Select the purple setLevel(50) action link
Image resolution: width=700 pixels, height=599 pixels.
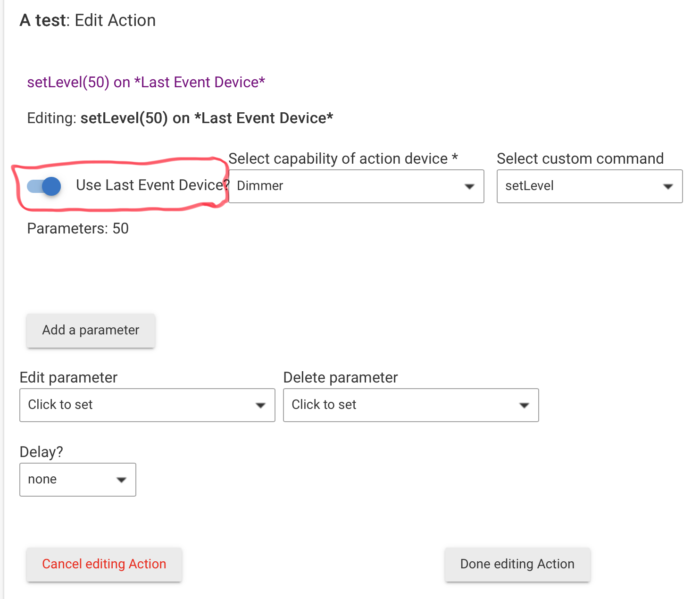(146, 83)
